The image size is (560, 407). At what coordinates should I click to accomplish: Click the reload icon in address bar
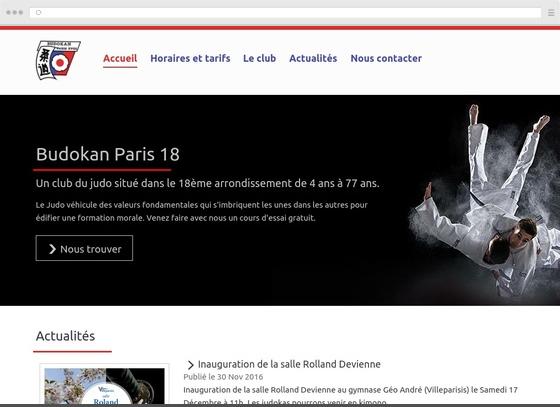pos(39,12)
